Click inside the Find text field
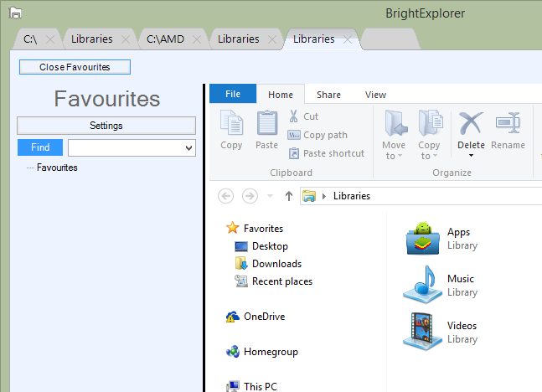This screenshot has width=542, height=392. pyautogui.click(x=126, y=148)
